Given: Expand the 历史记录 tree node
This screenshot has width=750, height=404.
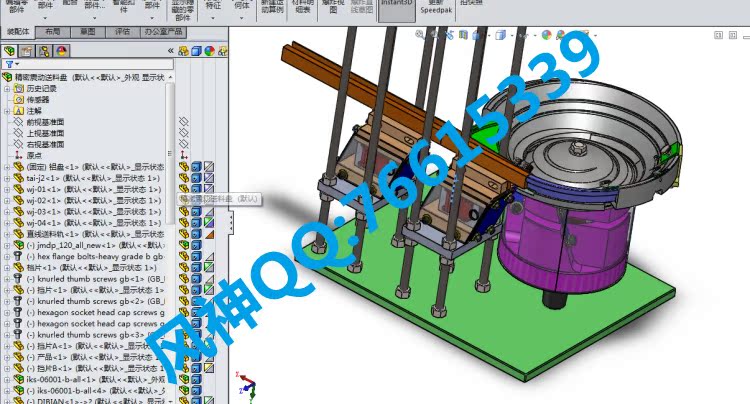Looking at the screenshot, I should coord(7,88).
